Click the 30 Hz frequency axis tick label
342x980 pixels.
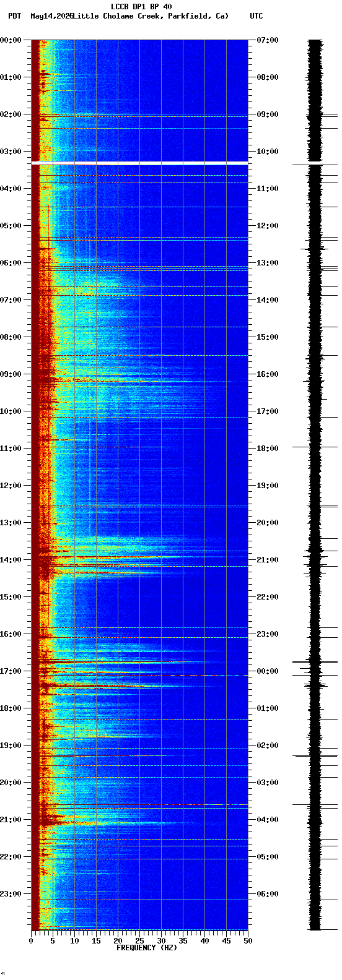(x=161, y=941)
